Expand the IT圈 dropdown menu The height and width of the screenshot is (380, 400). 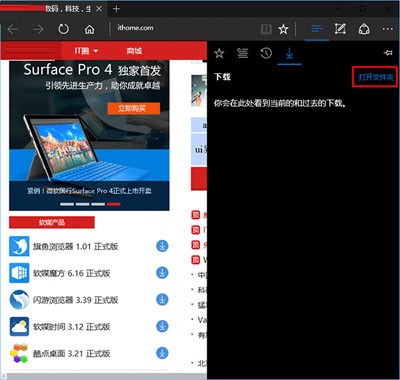pyautogui.click(x=86, y=51)
